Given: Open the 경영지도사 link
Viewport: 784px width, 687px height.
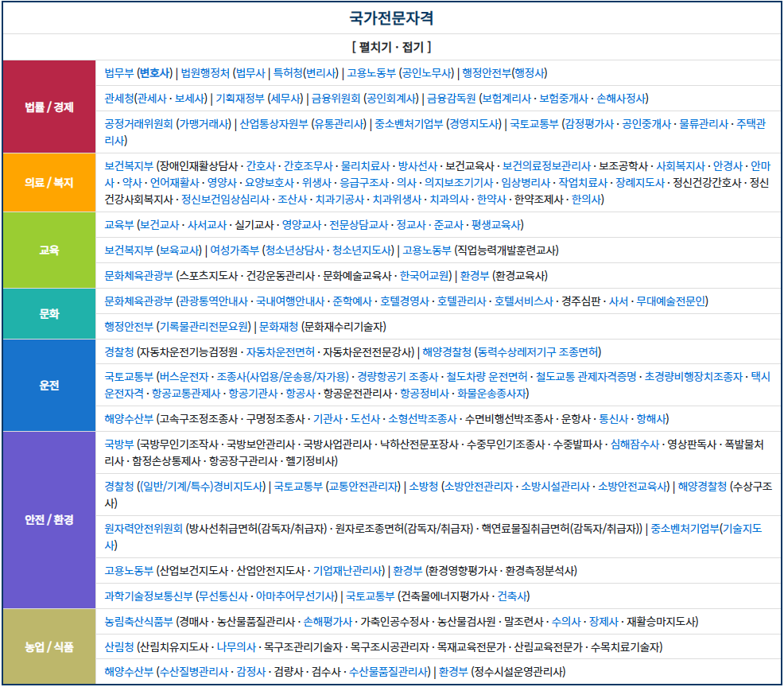Looking at the screenshot, I should [x=474, y=124].
